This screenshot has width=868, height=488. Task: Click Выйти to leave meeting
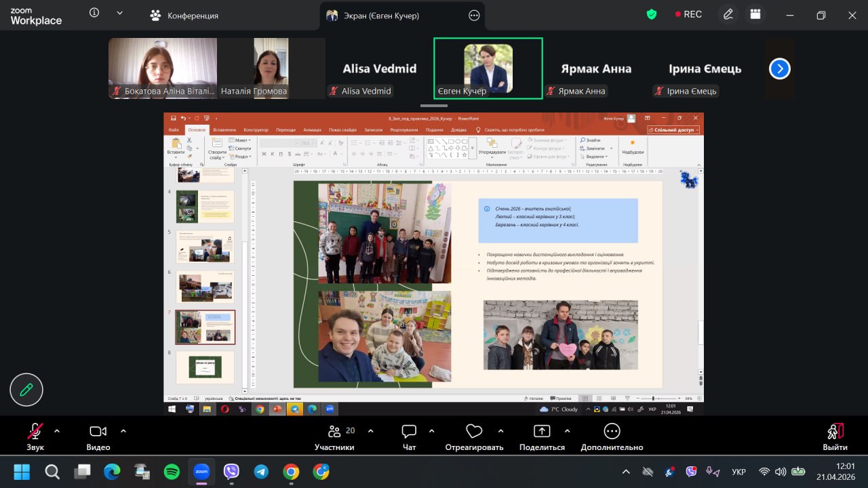point(835,437)
